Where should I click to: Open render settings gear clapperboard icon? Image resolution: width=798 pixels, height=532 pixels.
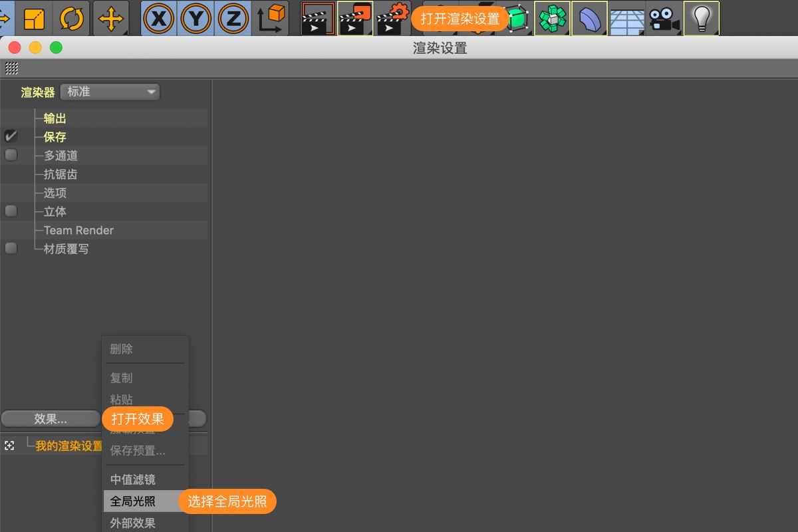[392, 18]
